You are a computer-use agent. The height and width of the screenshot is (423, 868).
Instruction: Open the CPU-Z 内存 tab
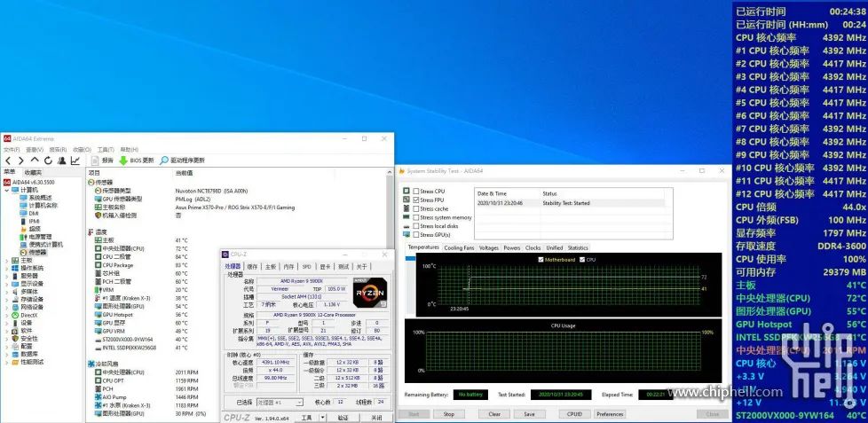[x=289, y=267]
